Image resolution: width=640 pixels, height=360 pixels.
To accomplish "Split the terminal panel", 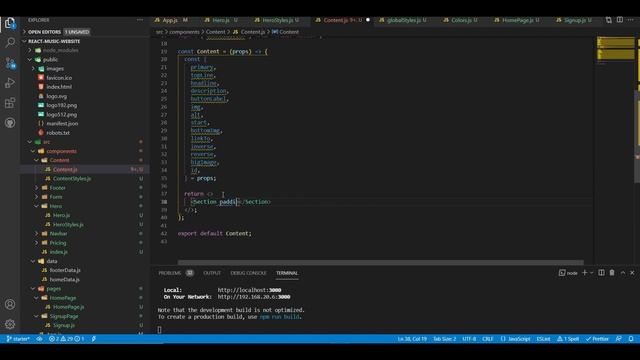I will 601,273.
